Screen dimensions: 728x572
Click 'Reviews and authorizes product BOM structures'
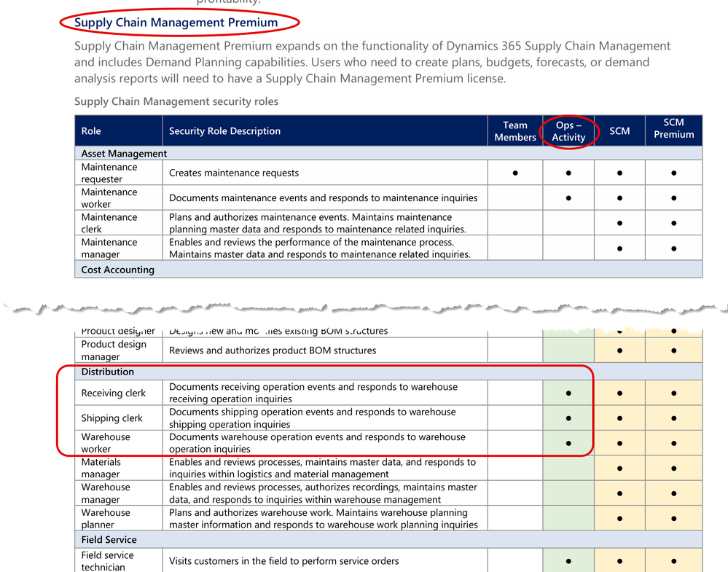273,350
